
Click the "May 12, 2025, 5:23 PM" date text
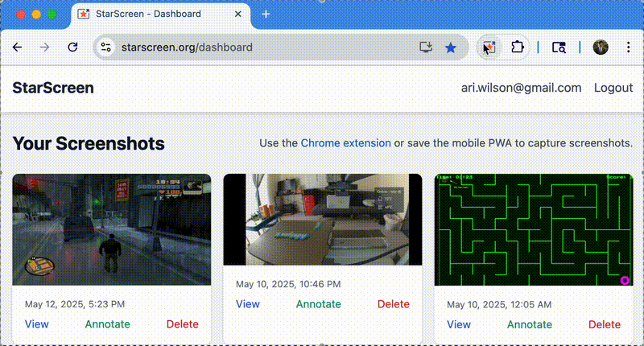[75, 304]
